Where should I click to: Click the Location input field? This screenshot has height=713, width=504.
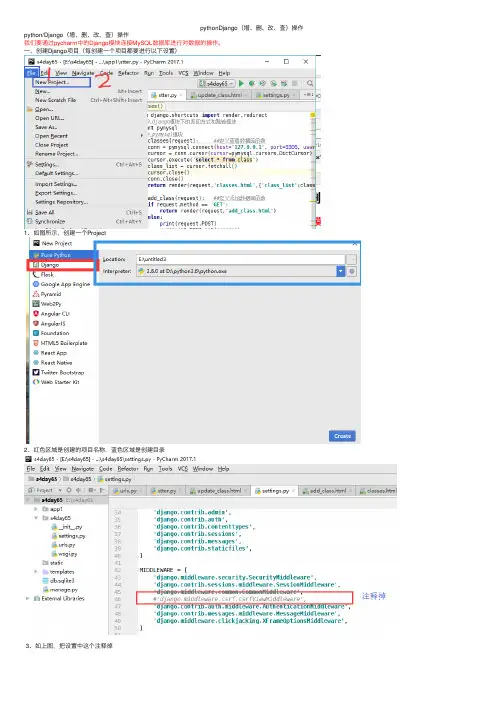[x=241, y=259]
